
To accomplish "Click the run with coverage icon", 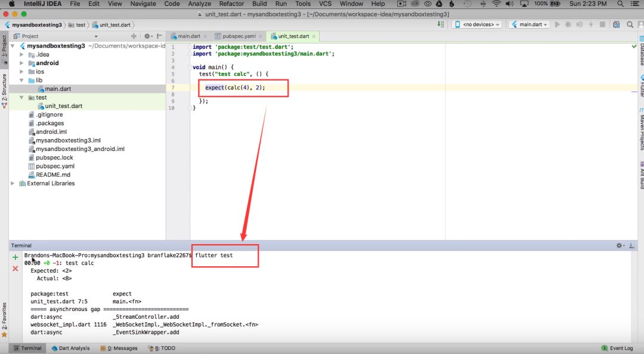I will click(580, 24).
